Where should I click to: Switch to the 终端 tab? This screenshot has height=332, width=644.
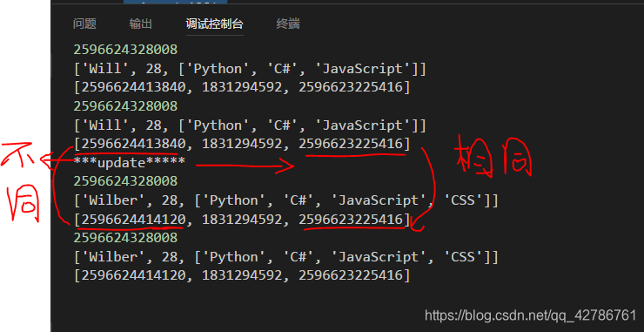point(288,24)
